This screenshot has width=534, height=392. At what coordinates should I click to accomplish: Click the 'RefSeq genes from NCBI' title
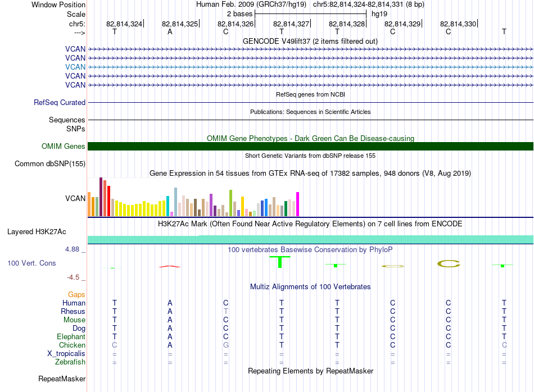[x=311, y=94]
